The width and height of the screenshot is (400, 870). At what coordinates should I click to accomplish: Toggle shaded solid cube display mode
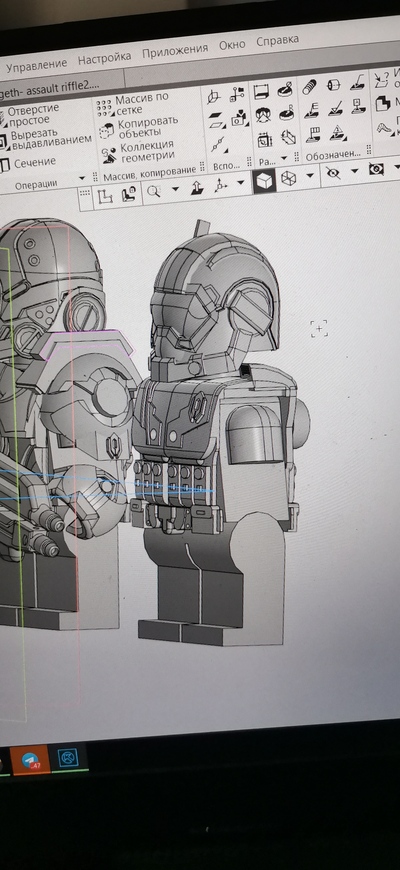[x=265, y=180]
